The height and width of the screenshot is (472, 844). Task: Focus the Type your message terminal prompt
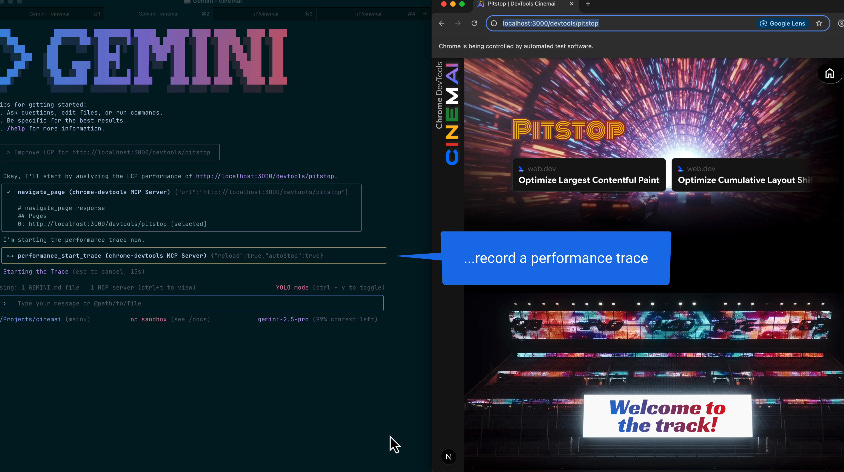pyautogui.click(x=192, y=304)
